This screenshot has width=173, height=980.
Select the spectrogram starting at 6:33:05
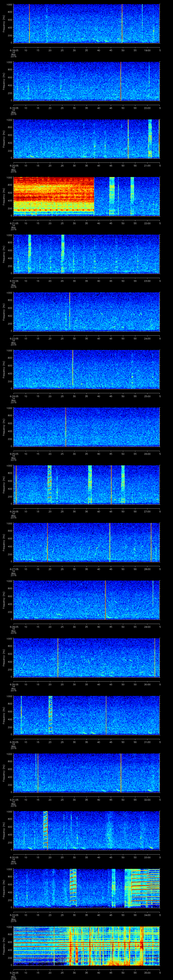point(87,888)
